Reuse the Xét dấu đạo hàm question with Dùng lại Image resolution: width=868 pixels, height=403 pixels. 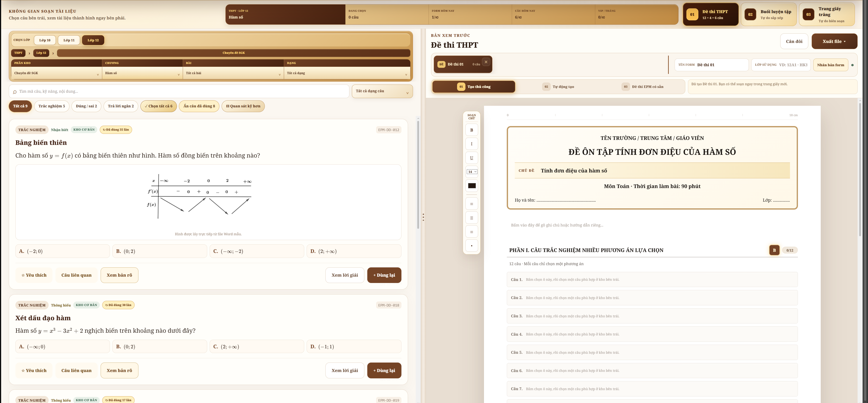coord(384,370)
